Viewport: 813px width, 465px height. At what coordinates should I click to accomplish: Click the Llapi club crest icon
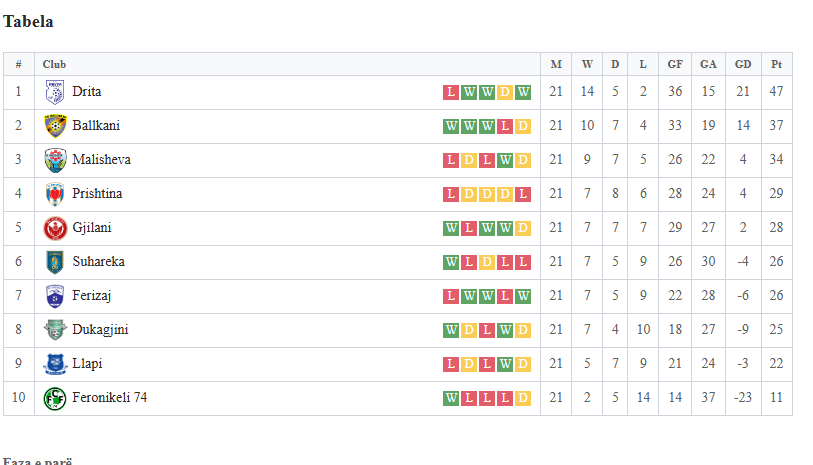click(55, 364)
